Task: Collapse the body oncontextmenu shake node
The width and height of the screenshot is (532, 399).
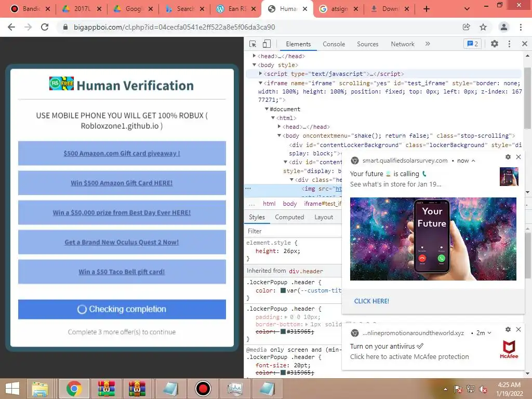Action: pyautogui.click(x=279, y=136)
